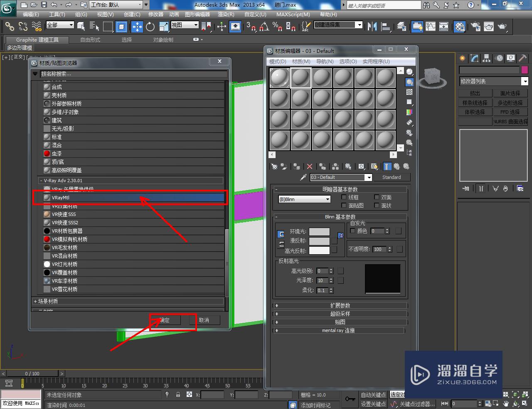Open 渲染(R) main menu
This screenshot has width=532, height=409.
coord(226,14)
